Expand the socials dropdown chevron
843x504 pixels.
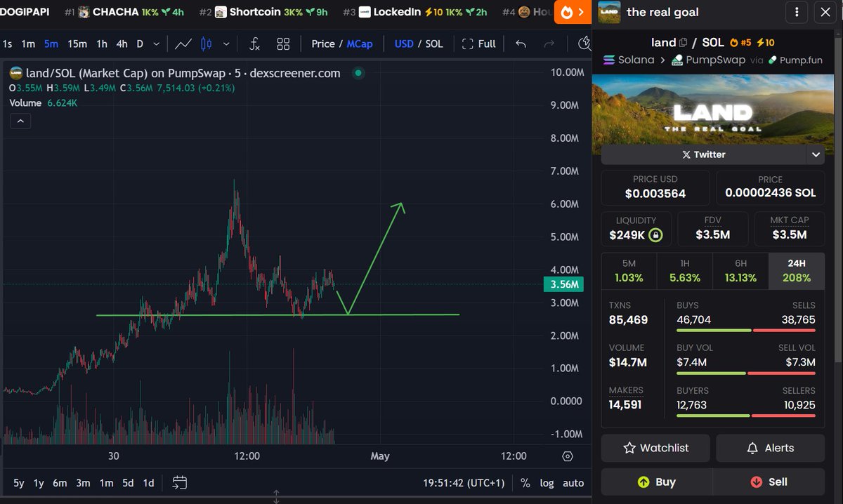click(816, 154)
